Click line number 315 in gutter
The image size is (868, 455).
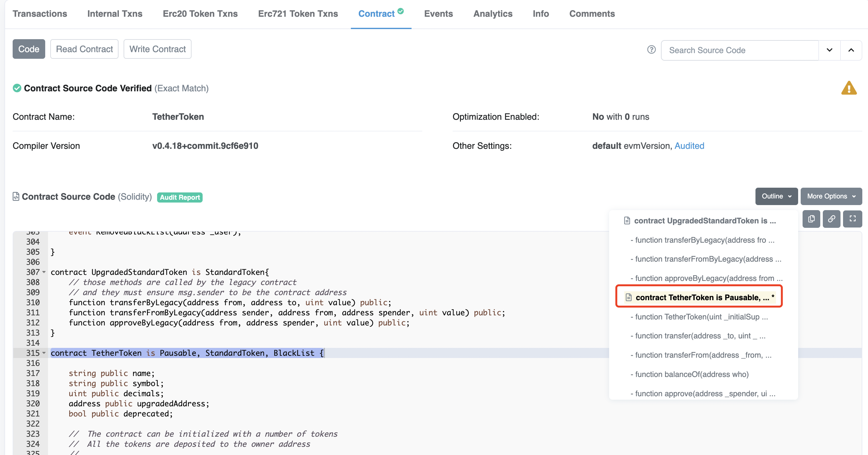(x=33, y=353)
